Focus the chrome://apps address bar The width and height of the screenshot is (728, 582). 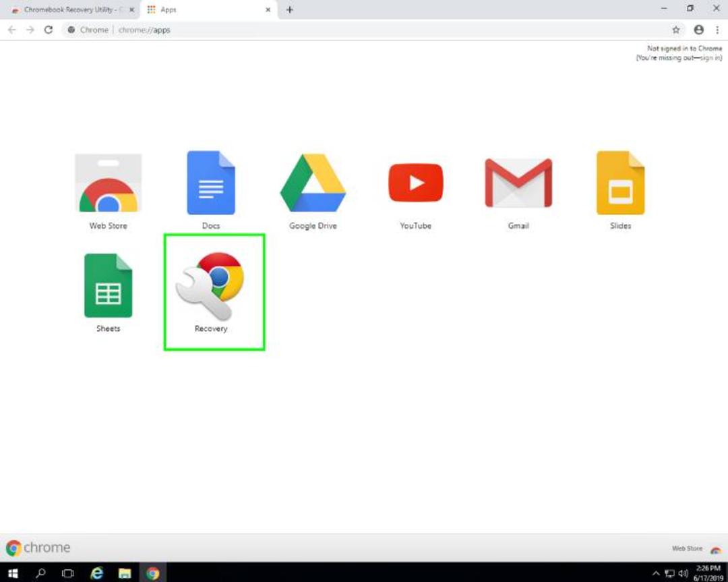367,30
